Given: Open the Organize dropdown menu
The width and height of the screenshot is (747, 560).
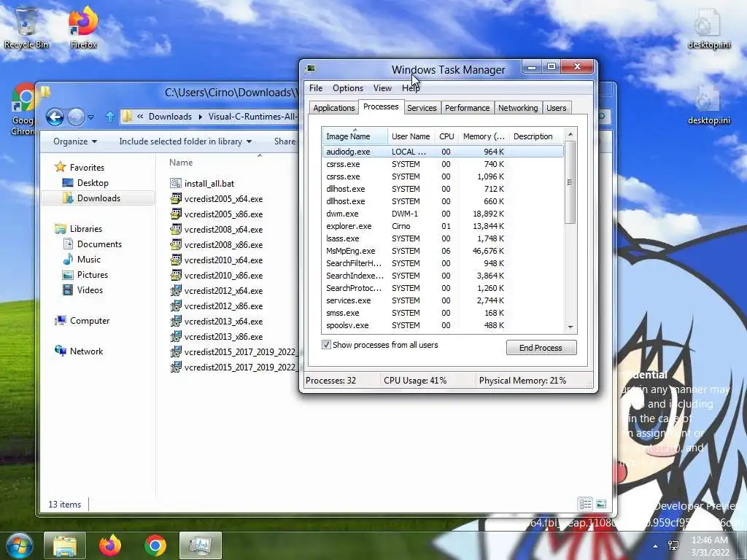Looking at the screenshot, I should 75,141.
